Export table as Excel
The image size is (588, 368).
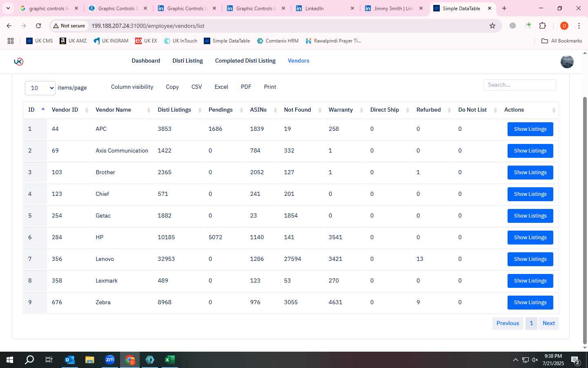(221, 87)
